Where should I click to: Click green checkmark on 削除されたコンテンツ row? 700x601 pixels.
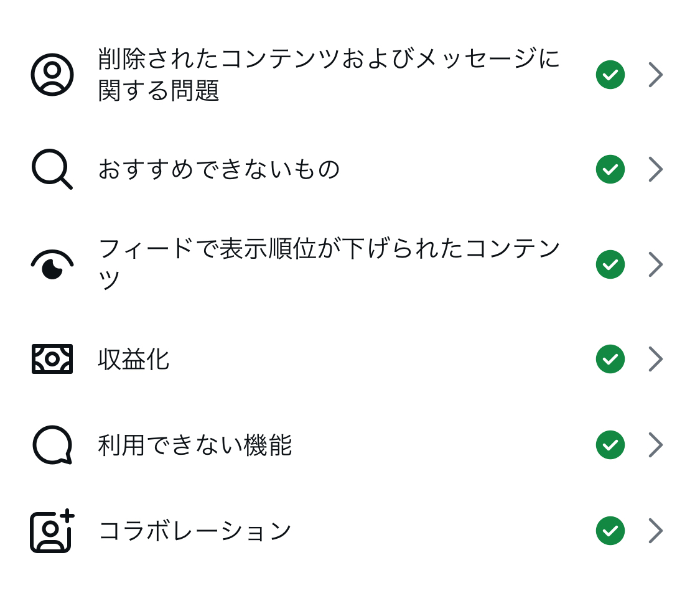tap(610, 75)
